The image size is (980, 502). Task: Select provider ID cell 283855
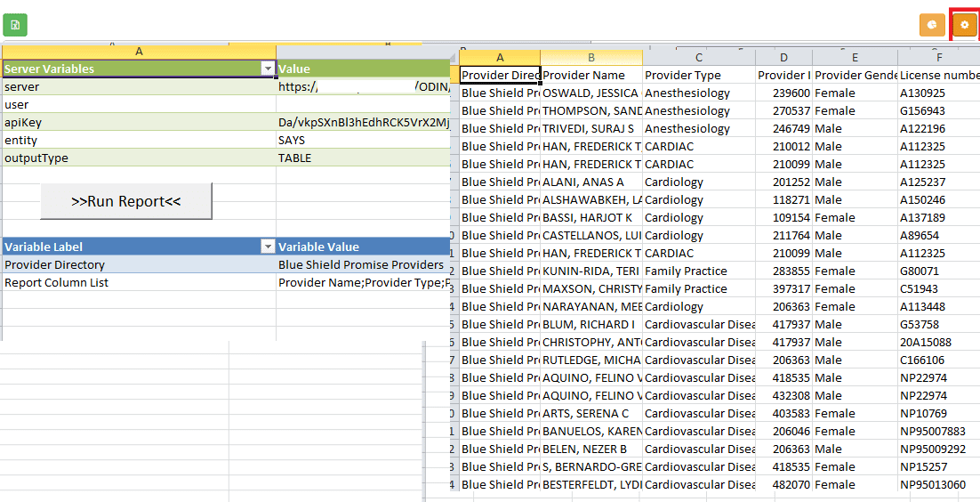[x=783, y=271]
